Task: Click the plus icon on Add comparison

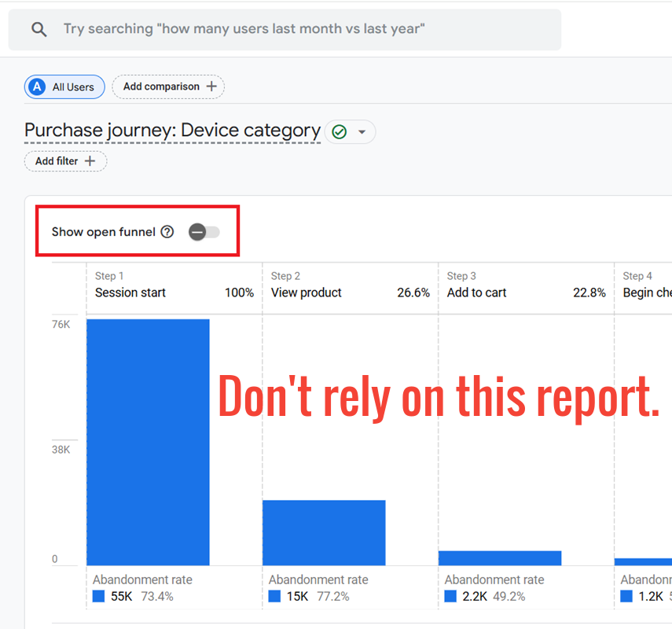Action: 211,86
